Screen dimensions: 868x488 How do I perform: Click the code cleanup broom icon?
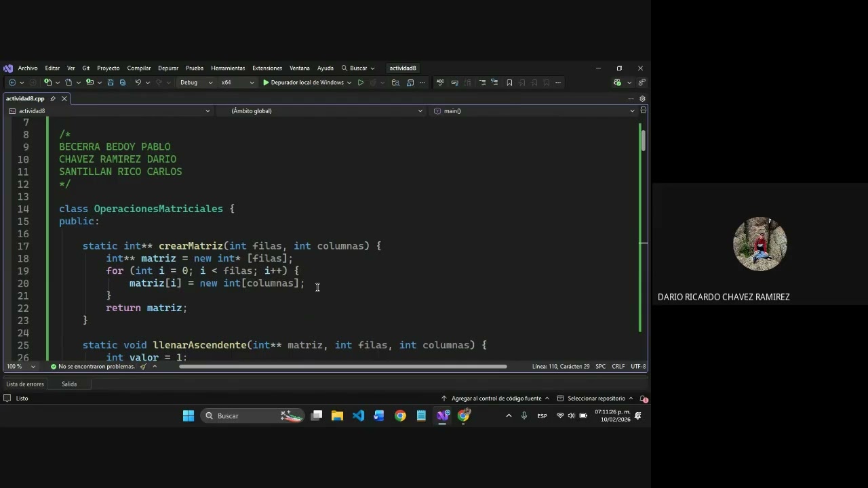pyautogui.click(x=143, y=367)
